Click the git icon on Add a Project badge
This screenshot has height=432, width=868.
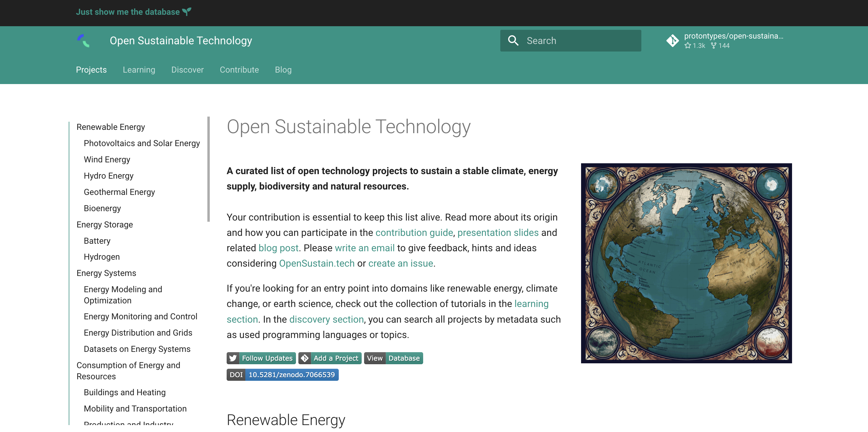tap(305, 358)
